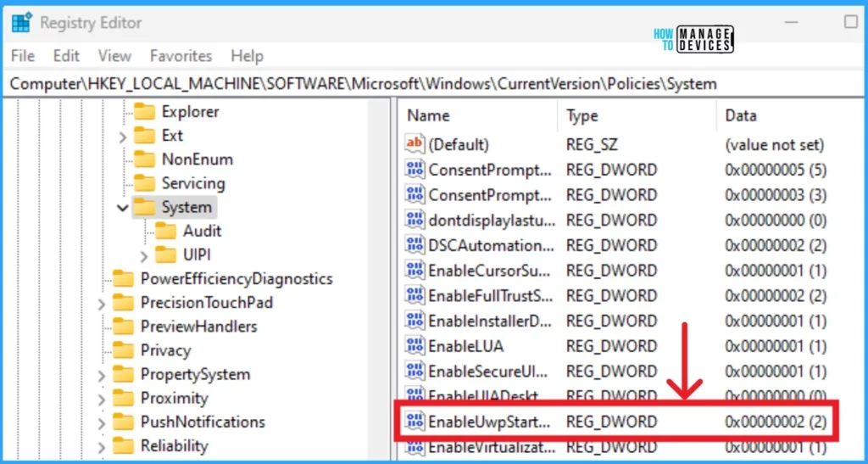This screenshot has width=868, height=464.
Task: Select the PreviewHandlers key label
Action: 198,327
